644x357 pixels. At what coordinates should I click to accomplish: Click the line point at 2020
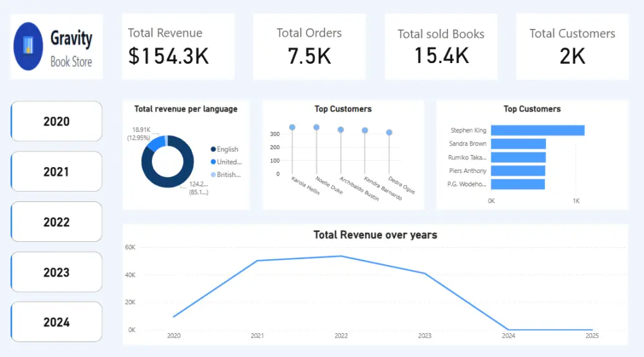pyautogui.click(x=174, y=316)
